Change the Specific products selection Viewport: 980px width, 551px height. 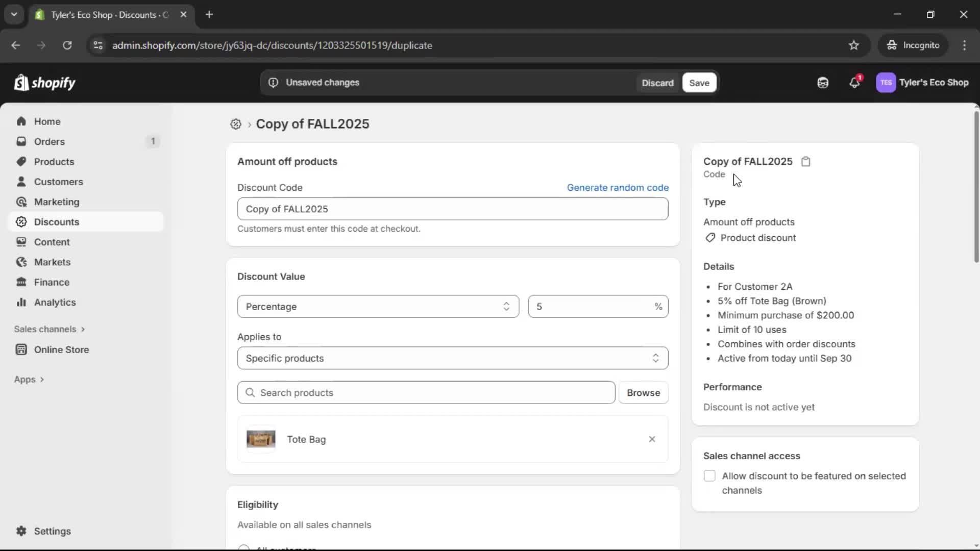[x=452, y=358]
